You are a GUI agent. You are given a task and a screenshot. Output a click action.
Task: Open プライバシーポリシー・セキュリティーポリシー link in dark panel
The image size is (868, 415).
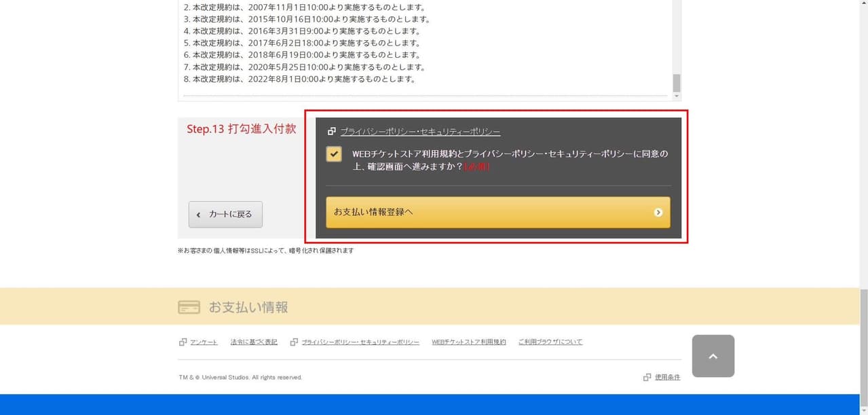coord(420,132)
